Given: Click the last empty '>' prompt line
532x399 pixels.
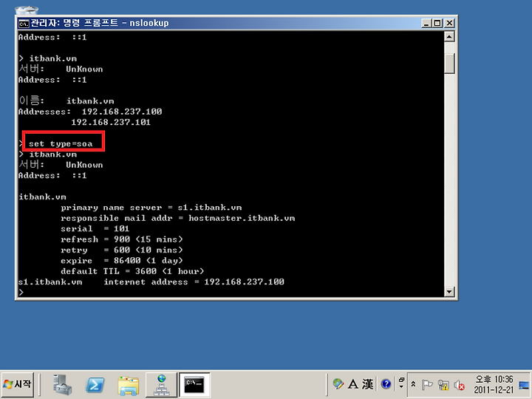Looking at the screenshot, I should 21,292.
